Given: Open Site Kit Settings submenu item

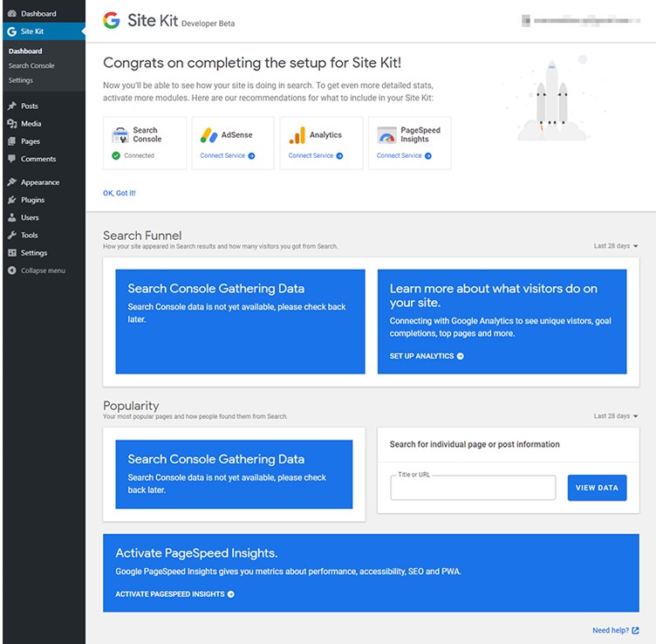Looking at the screenshot, I should click(21, 80).
